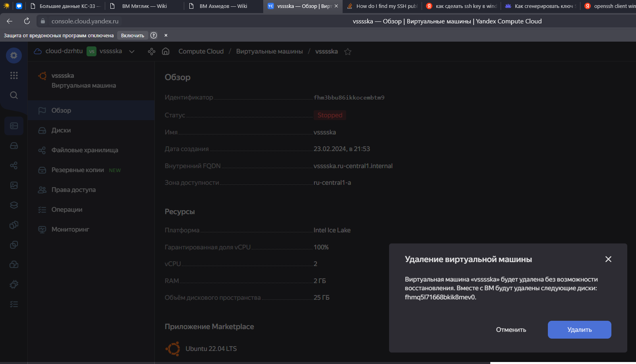
Task: Click the creation date 23.02.2024, в 21:53
Action: 342,149
